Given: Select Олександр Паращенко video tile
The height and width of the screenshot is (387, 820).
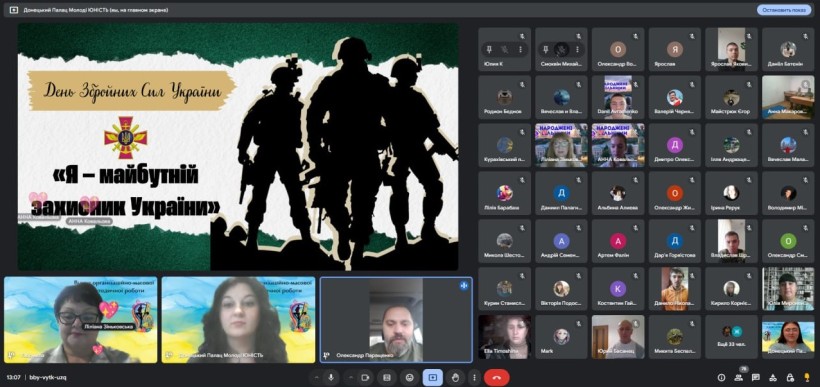Looking at the screenshot, I should click(396, 320).
